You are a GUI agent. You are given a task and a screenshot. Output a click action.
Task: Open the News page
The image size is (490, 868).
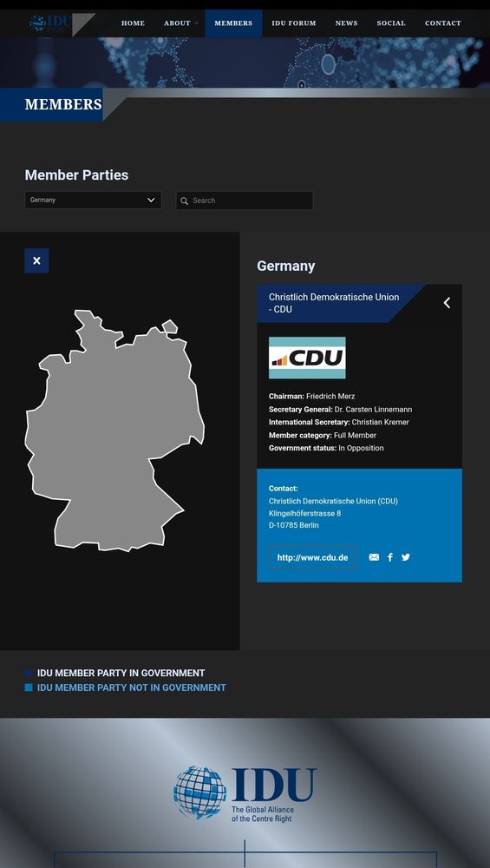(346, 23)
